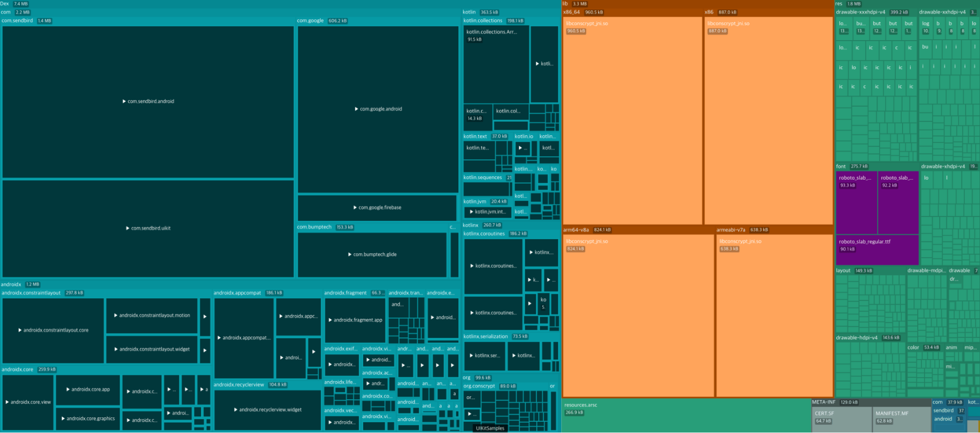980x433 pixels.
Task: Click the kotlinx.coroutines 186.2 kB label
Action: [496, 234]
